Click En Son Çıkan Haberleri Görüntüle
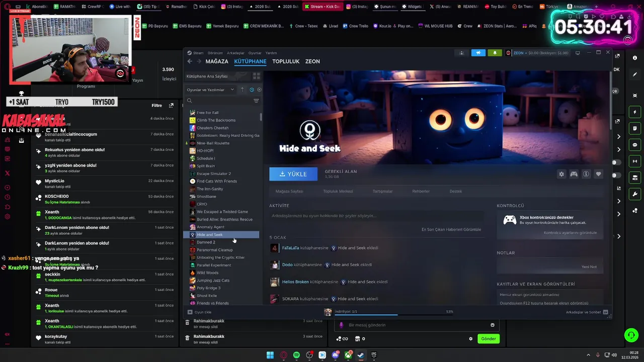 pos(451,229)
